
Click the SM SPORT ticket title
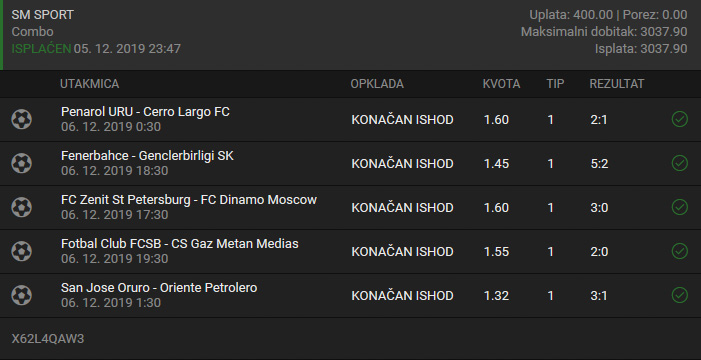(x=42, y=15)
